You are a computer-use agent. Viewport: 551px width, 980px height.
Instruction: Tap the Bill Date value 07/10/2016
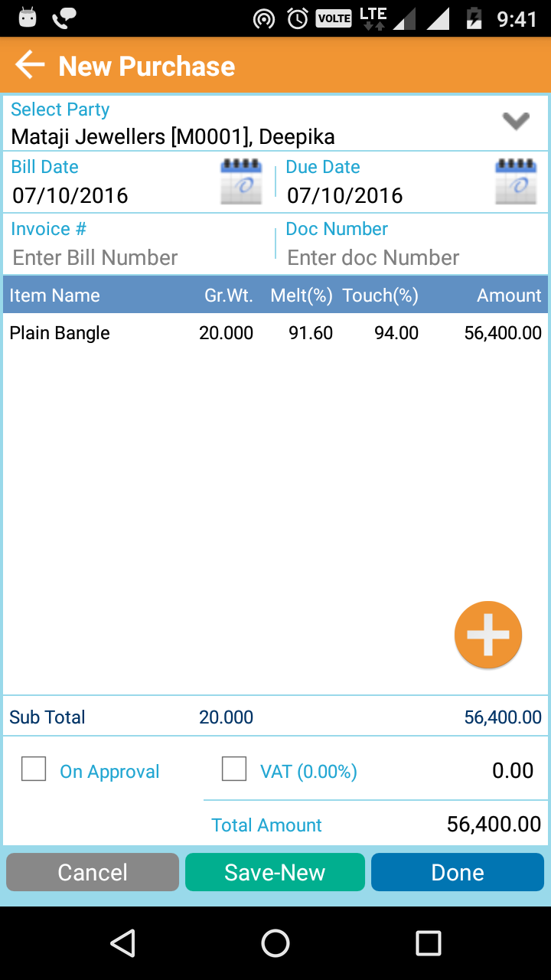point(70,195)
